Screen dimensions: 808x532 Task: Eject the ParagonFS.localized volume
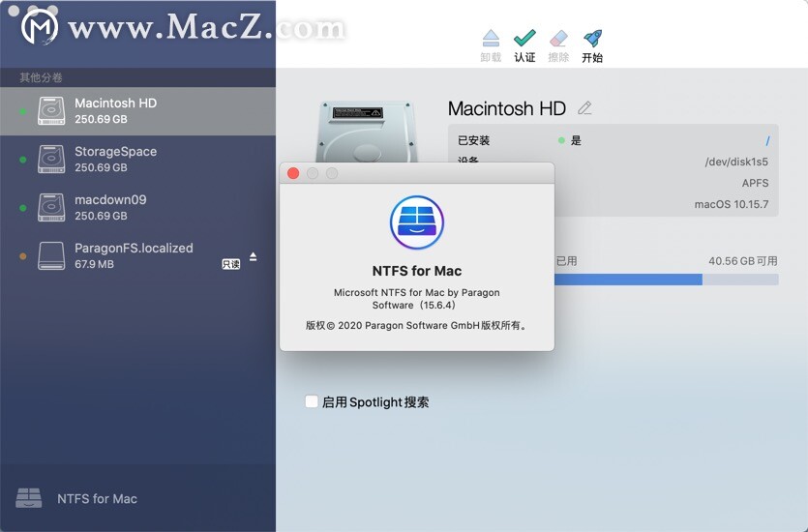click(253, 256)
